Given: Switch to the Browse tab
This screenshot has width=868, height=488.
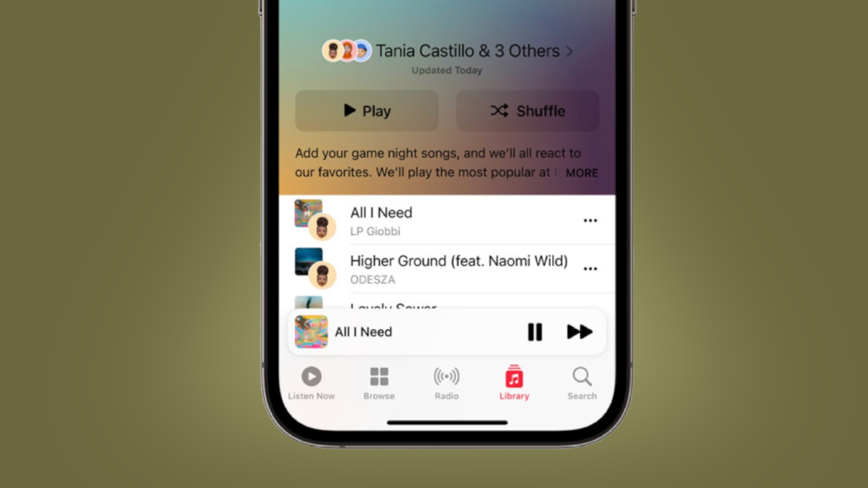Looking at the screenshot, I should [x=379, y=384].
